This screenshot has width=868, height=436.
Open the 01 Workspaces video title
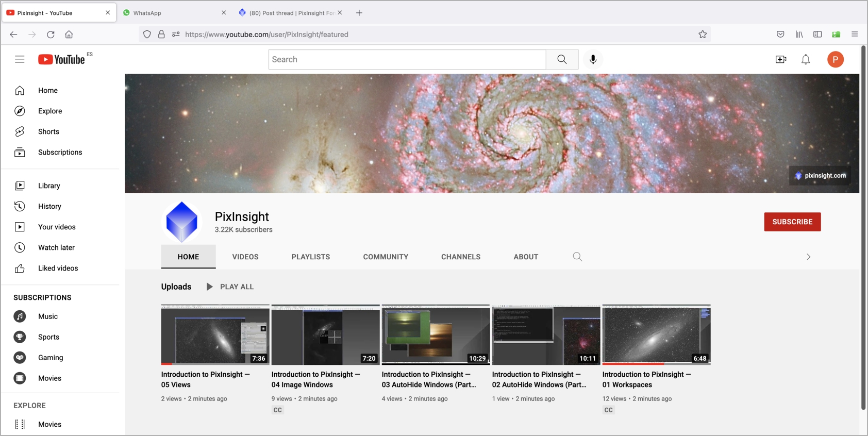(x=647, y=380)
